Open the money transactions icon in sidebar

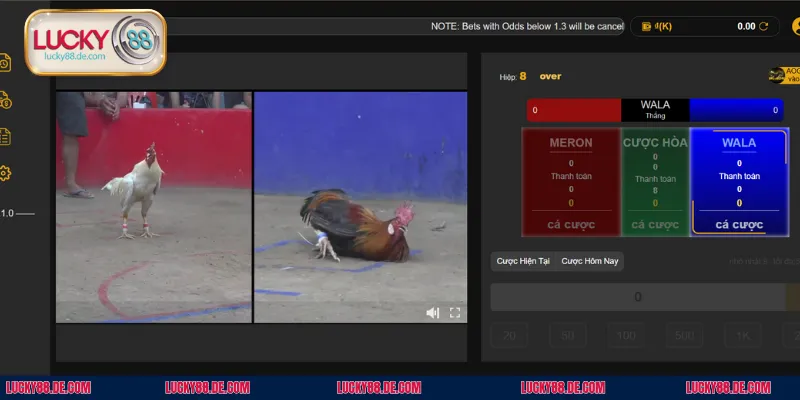(x=6, y=100)
